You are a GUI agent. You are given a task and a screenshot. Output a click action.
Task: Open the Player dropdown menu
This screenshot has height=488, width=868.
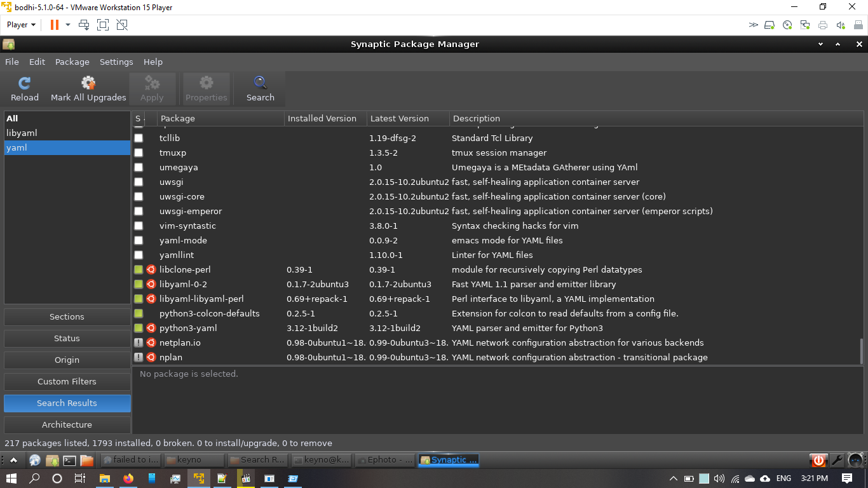[x=20, y=24]
